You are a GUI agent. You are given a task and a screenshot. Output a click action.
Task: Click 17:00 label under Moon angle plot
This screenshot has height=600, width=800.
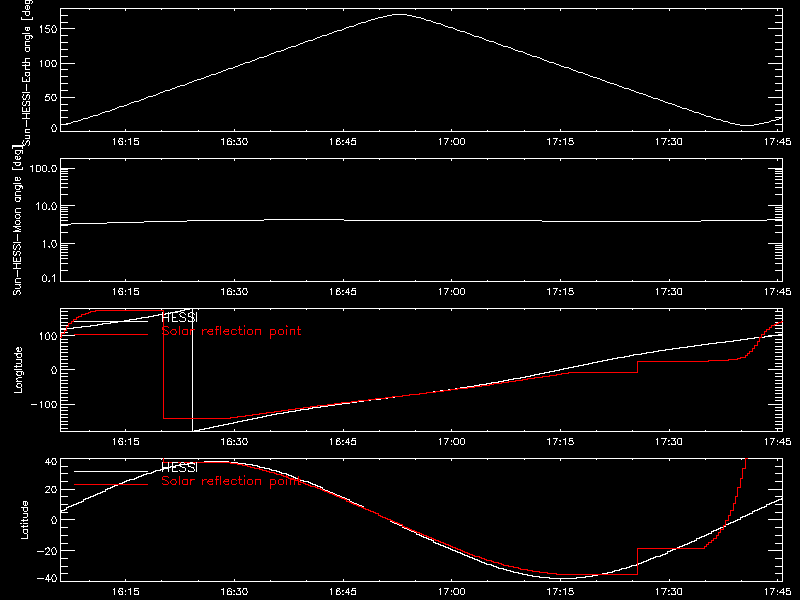(452, 292)
